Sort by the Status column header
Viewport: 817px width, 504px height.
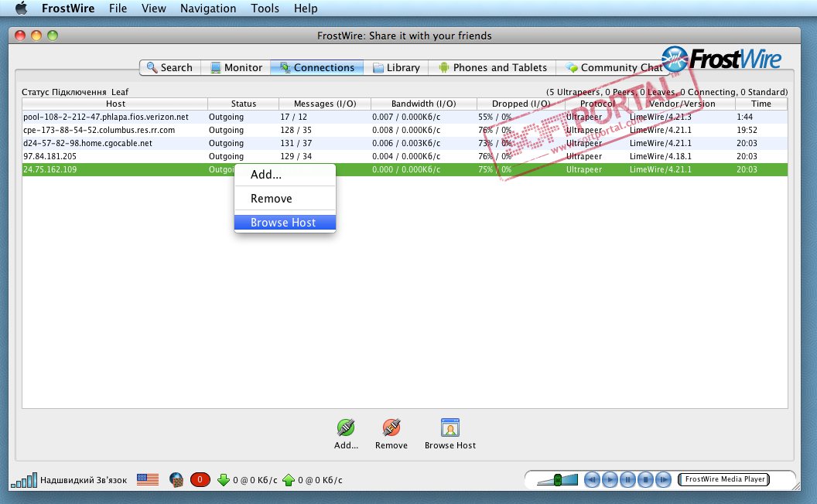244,104
